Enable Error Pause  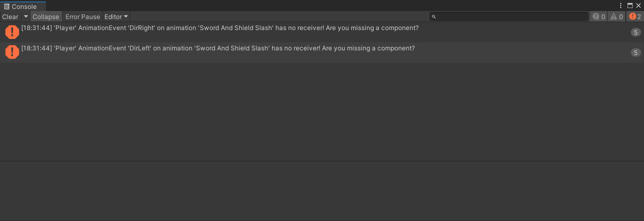pos(83,17)
